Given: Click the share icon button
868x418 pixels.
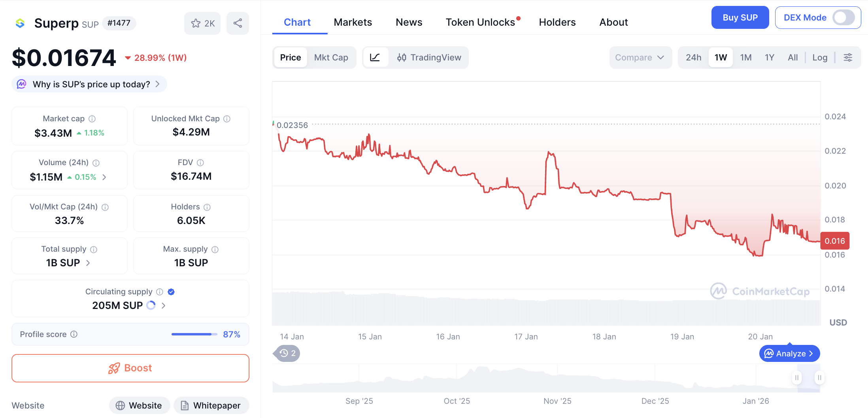Looking at the screenshot, I should click(238, 23).
